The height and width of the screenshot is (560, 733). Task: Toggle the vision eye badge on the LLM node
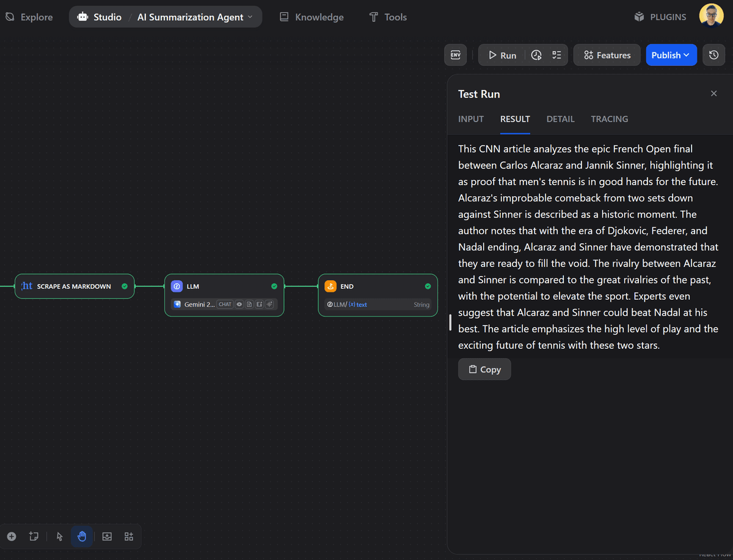(238, 304)
